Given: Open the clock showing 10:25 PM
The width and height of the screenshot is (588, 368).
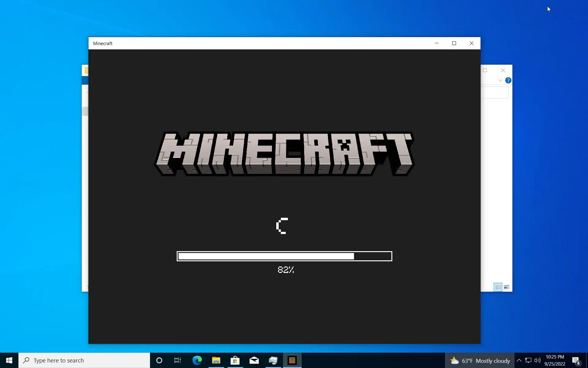Looking at the screenshot, I should [x=555, y=360].
